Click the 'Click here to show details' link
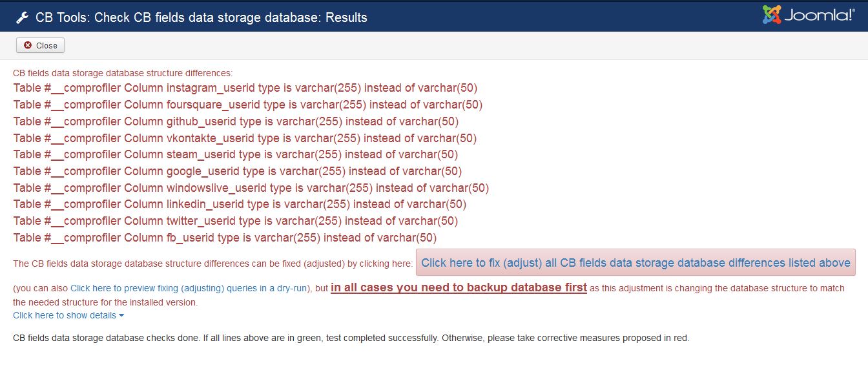Image resolution: width=868 pixels, height=383 pixels. (x=65, y=315)
